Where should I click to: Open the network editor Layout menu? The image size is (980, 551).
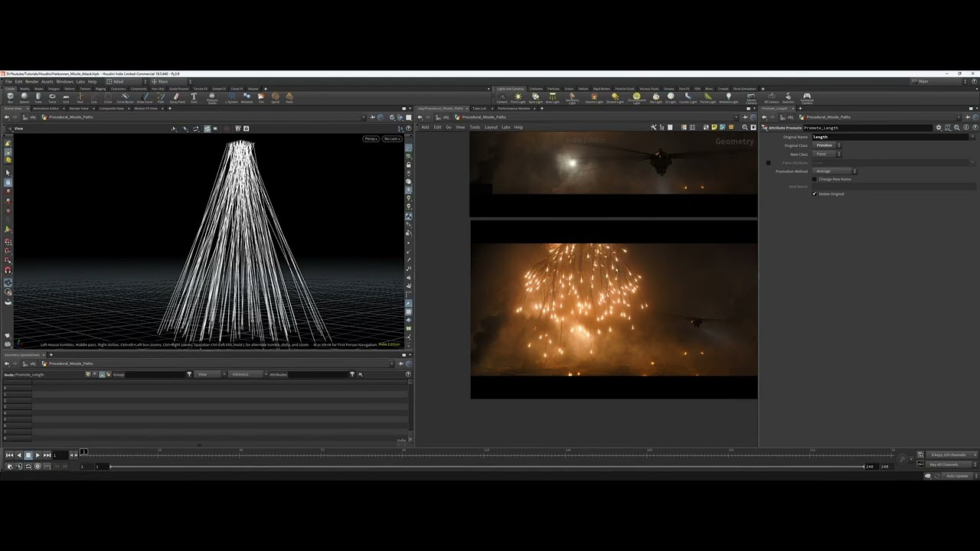click(491, 127)
